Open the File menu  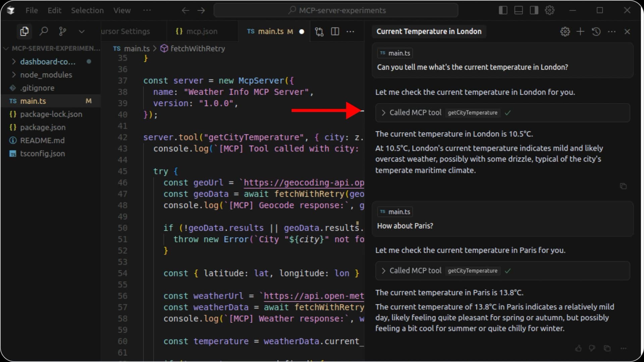click(32, 10)
